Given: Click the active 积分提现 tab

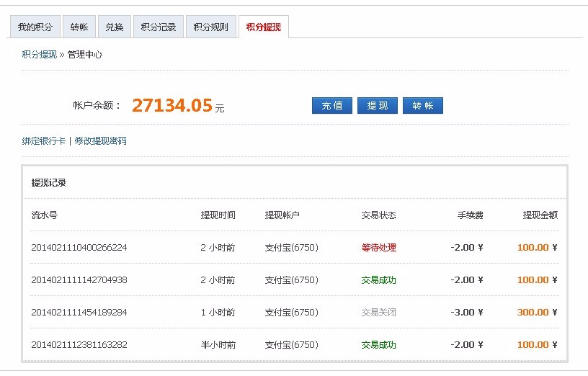Looking at the screenshot, I should pos(263,27).
